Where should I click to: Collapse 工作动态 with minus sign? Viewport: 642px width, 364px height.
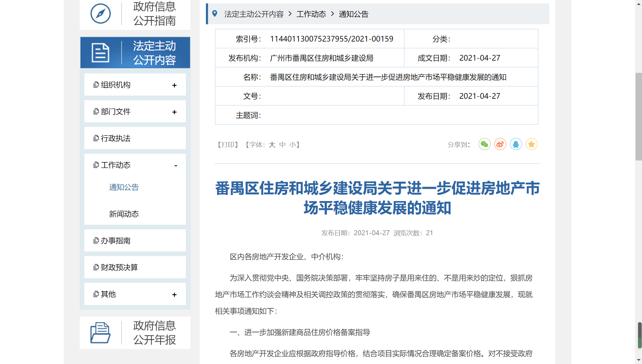176,166
